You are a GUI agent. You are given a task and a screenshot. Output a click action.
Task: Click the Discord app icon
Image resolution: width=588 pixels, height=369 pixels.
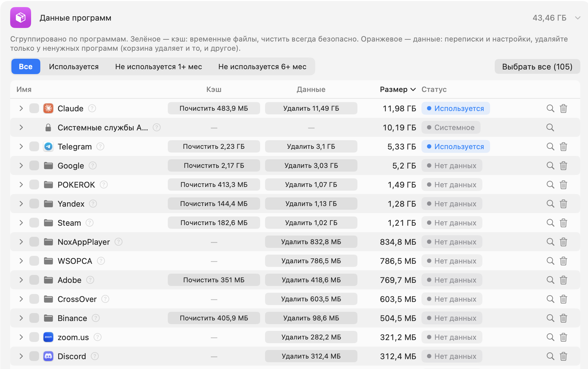click(48, 356)
